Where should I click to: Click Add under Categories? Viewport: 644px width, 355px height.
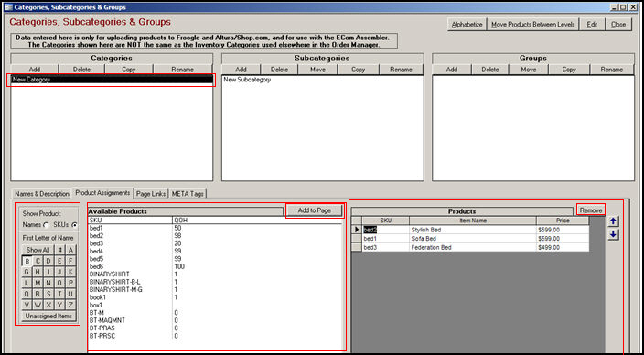click(35, 70)
